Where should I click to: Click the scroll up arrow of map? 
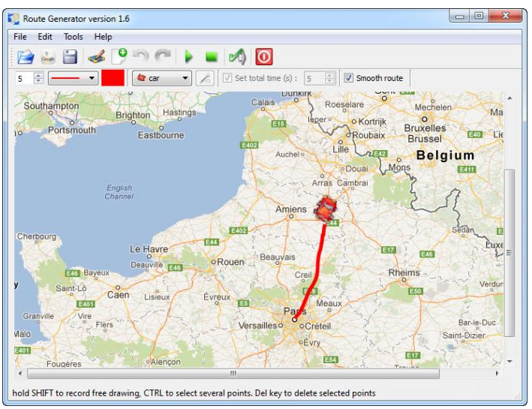509,98
